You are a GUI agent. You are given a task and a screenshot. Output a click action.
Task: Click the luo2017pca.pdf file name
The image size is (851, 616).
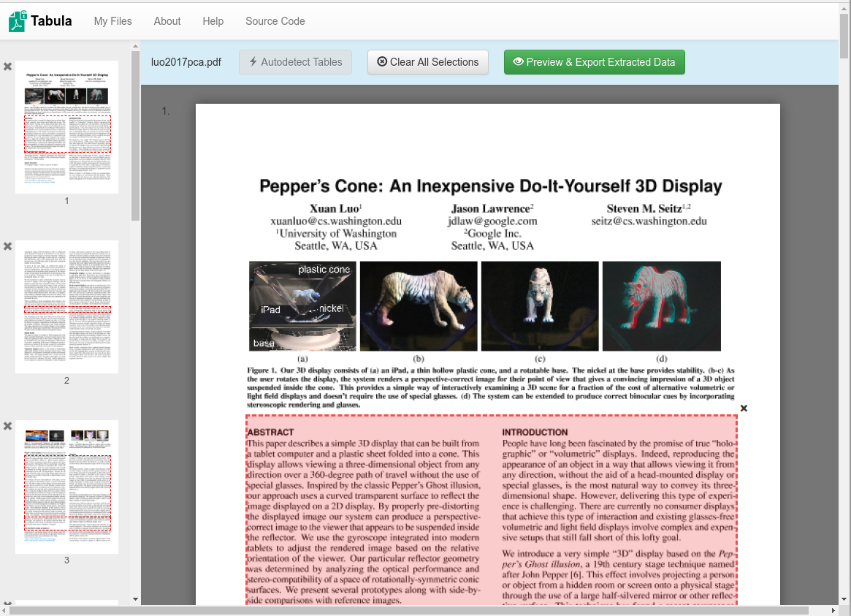[x=186, y=62]
